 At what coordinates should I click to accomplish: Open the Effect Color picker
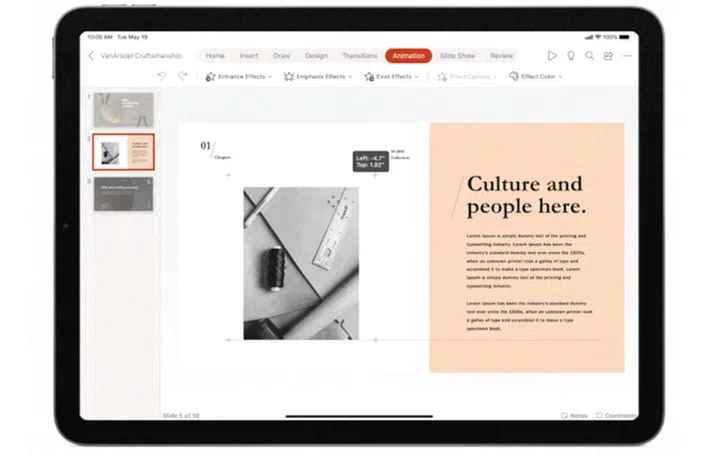(536, 76)
